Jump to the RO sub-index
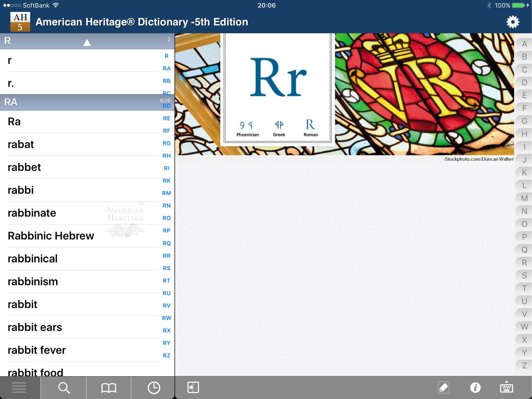Image resolution: width=532 pixels, height=399 pixels. point(166,218)
